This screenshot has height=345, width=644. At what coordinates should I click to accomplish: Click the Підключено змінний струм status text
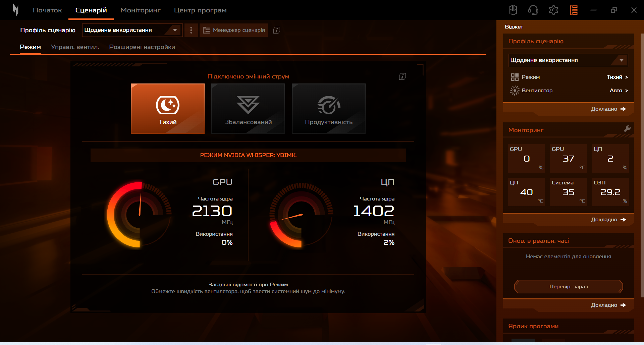click(248, 76)
